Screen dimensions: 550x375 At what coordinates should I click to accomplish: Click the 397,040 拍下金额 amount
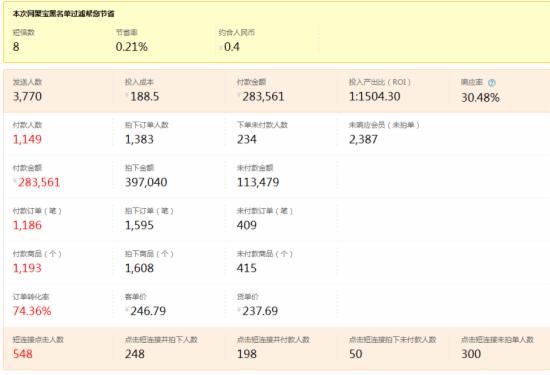[146, 182]
